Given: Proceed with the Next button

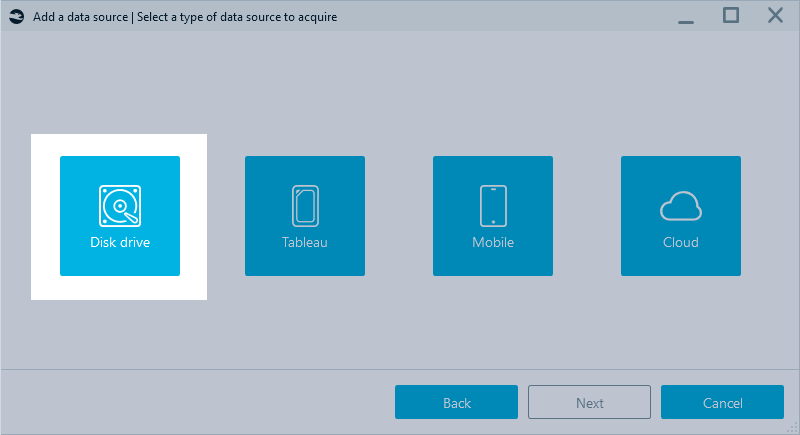Looking at the screenshot, I should (x=589, y=402).
